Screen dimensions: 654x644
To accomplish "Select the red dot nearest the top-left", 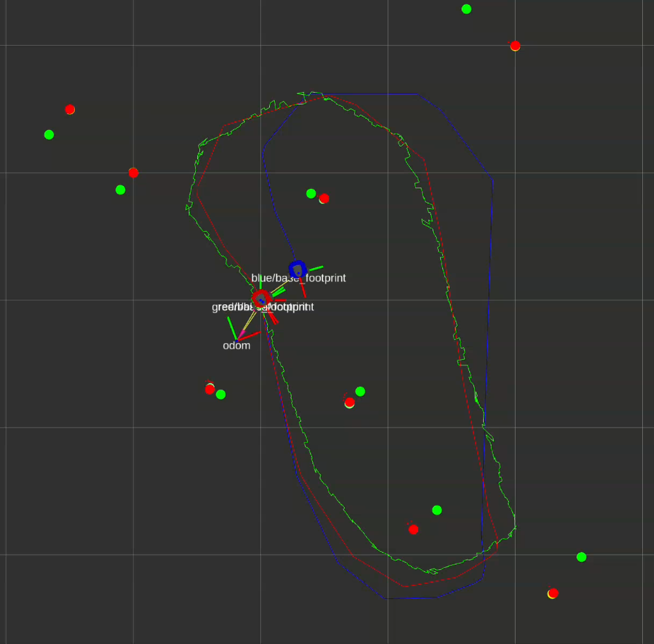I will coord(70,109).
